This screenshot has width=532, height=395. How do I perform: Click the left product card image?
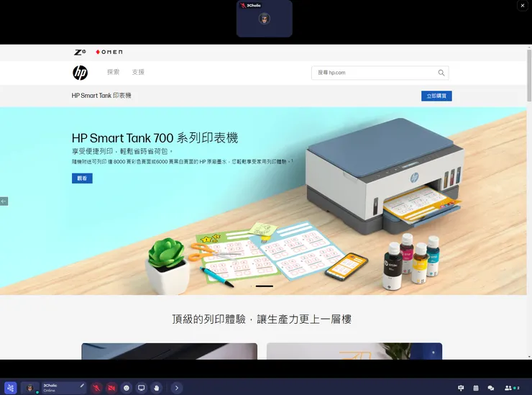coord(169,351)
